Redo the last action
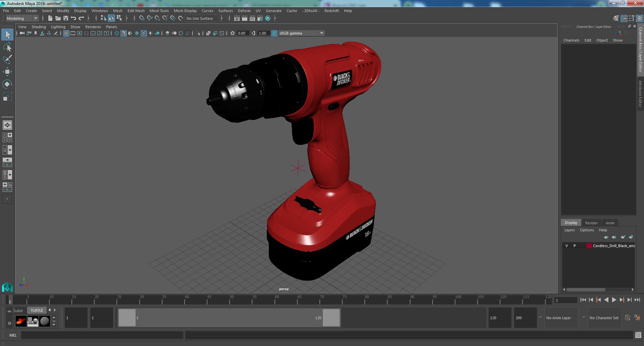Image resolution: width=644 pixels, height=346 pixels. point(81,18)
